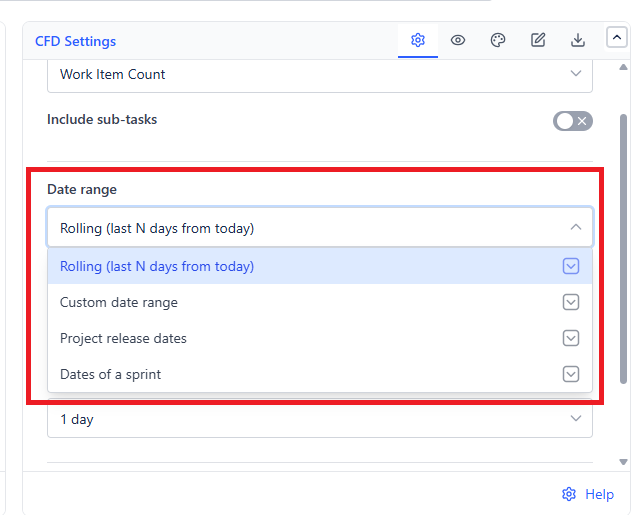635x515 pixels.
Task: Click the download export icon
Action: pyautogui.click(x=577, y=40)
